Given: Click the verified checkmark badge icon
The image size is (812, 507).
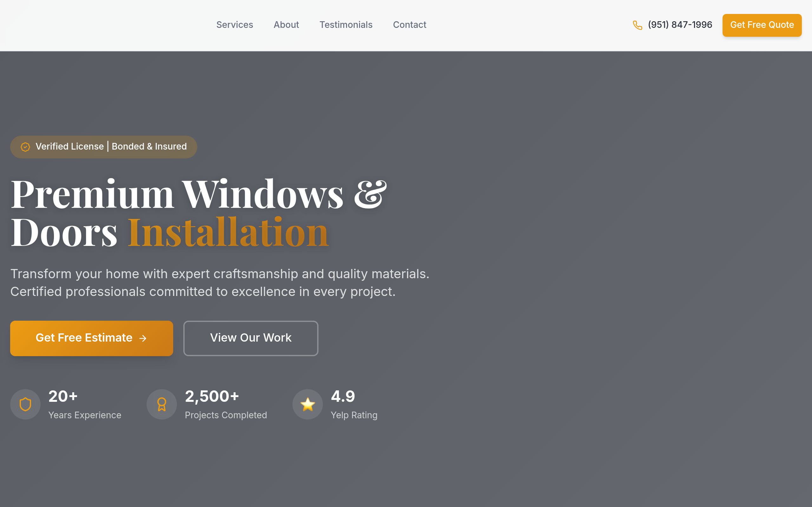Looking at the screenshot, I should [x=26, y=146].
